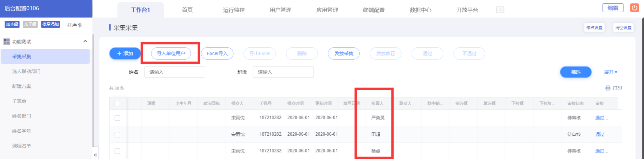Check the 杨睿 row checkbox
The height and width of the screenshot is (159, 644).
117,151
